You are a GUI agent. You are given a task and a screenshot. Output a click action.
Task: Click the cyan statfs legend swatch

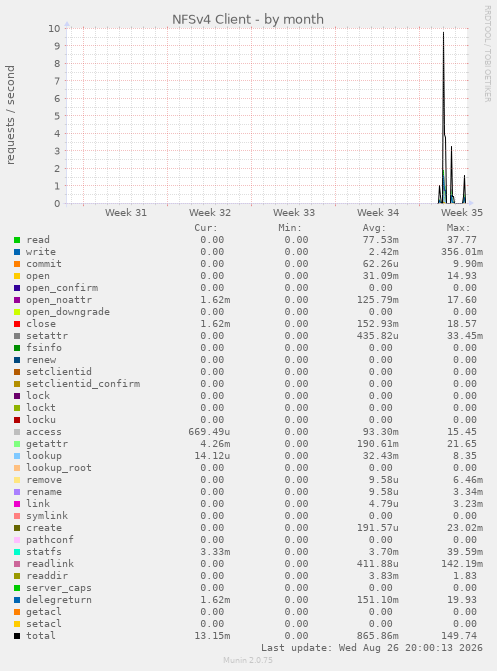click(17, 552)
